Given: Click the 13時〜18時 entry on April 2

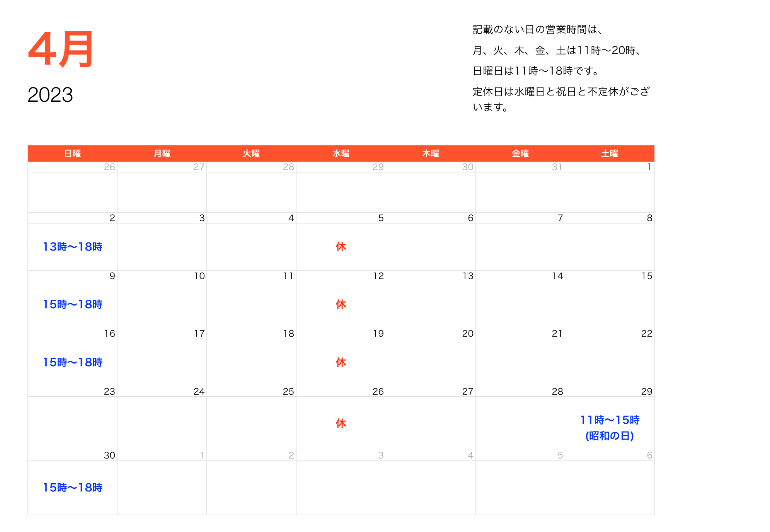Looking at the screenshot, I should pos(73,247).
